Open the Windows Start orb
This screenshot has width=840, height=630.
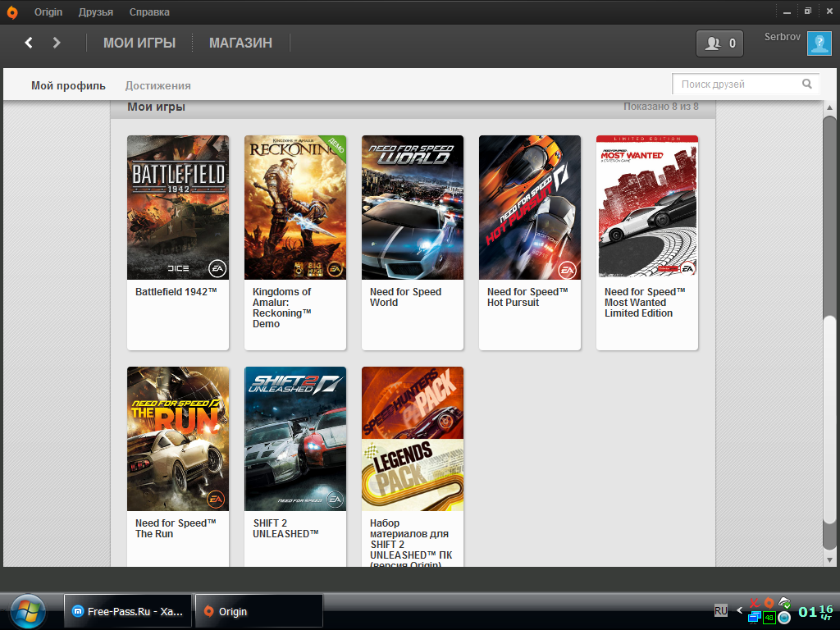pyautogui.click(x=28, y=610)
